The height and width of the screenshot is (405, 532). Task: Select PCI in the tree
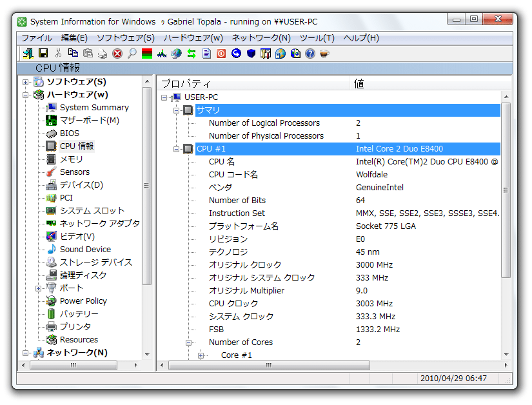(66, 198)
